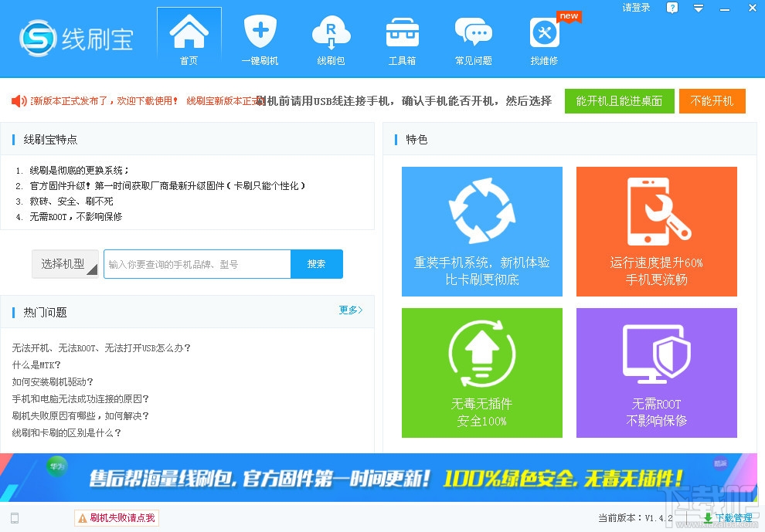Screen dimensions: 765x532
Task: Focus the phone brand search input field
Action: coord(197,264)
